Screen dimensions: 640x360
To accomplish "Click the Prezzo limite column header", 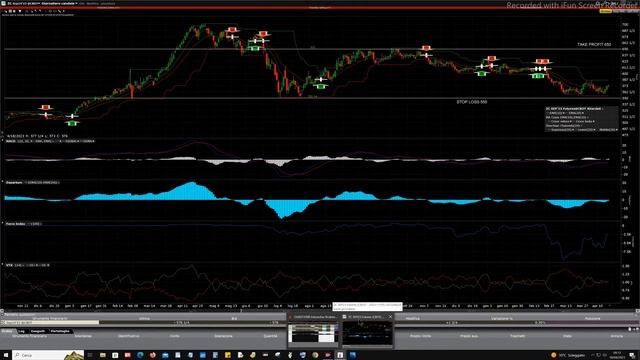I will click(x=420, y=336).
